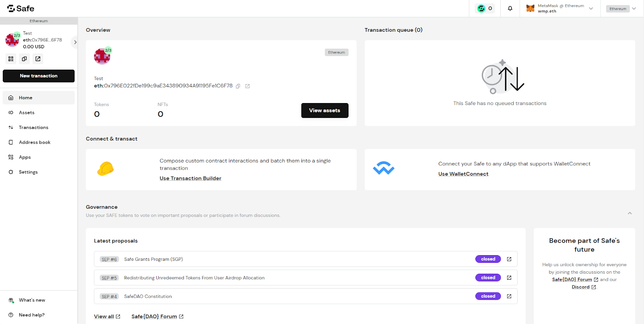Collapse the Governance section chevron

coord(630,213)
